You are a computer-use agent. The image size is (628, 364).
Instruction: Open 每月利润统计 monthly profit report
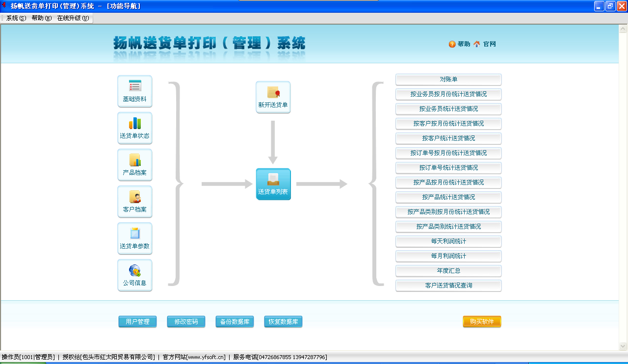coord(448,256)
